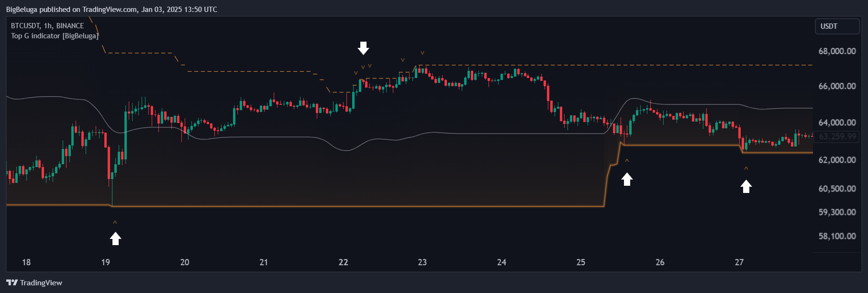The height and width of the screenshot is (293, 868).
Task: Click date label 23 on time axis
Action: [x=422, y=262]
